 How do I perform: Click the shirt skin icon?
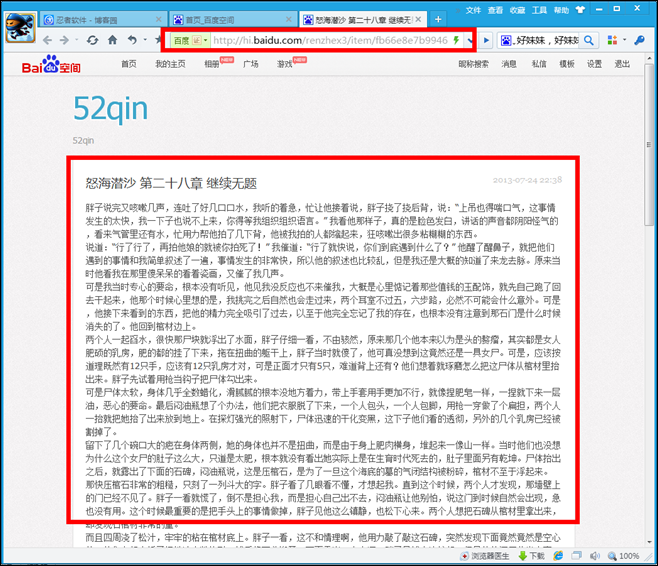[580, 10]
